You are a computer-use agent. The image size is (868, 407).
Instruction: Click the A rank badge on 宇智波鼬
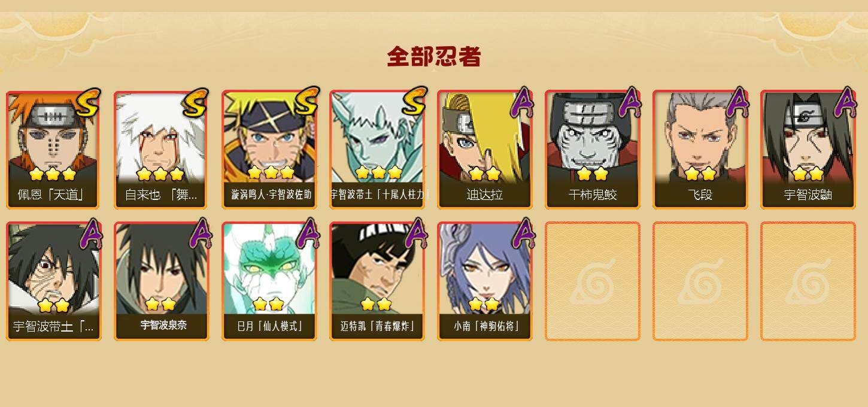coord(845,102)
